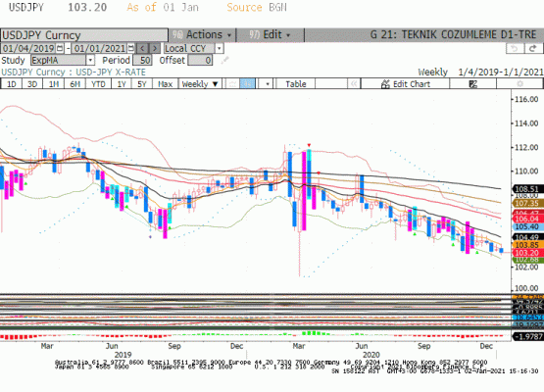Image resolution: width=544 pixels, height=392 pixels.
Task: Click the Mar 2019 time axis label
Action: (x=47, y=346)
